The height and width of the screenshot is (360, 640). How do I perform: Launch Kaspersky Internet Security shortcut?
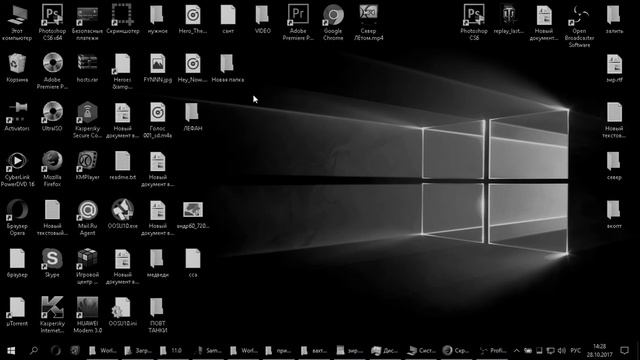click(x=52, y=315)
